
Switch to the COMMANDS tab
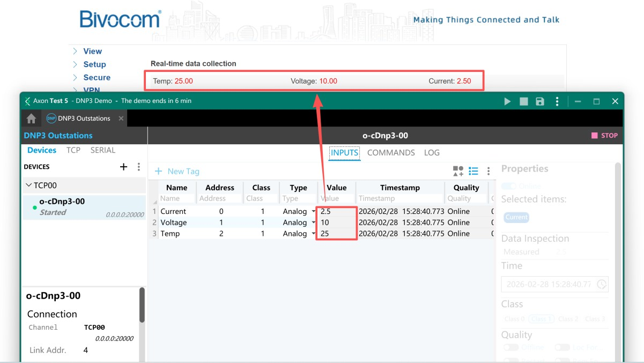(x=391, y=153)
